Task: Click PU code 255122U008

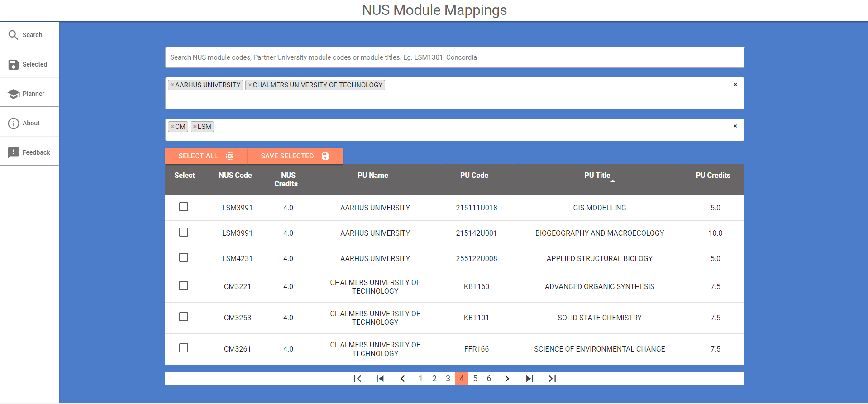Action: pos(477,259)
